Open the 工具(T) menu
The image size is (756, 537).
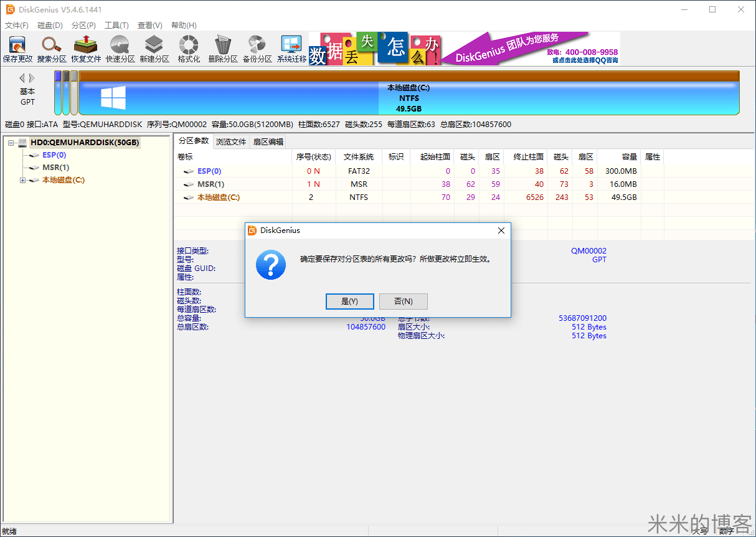coord(117,25)
